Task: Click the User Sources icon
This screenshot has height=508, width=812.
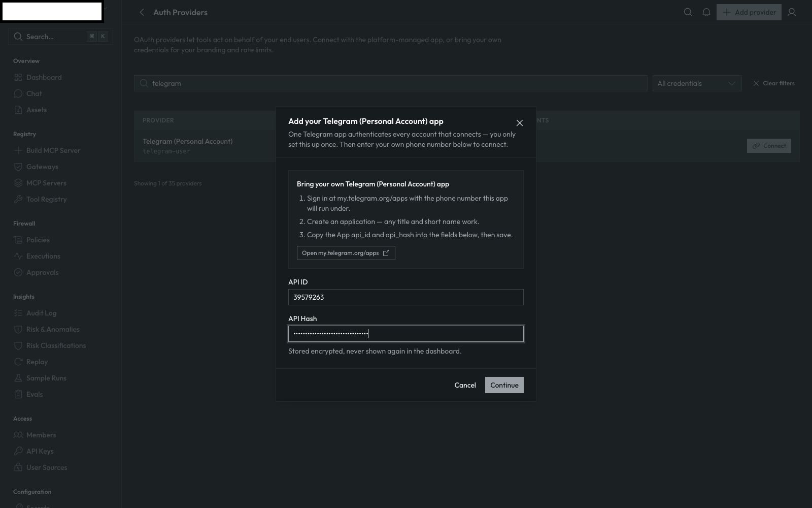Action: point(18,467)
